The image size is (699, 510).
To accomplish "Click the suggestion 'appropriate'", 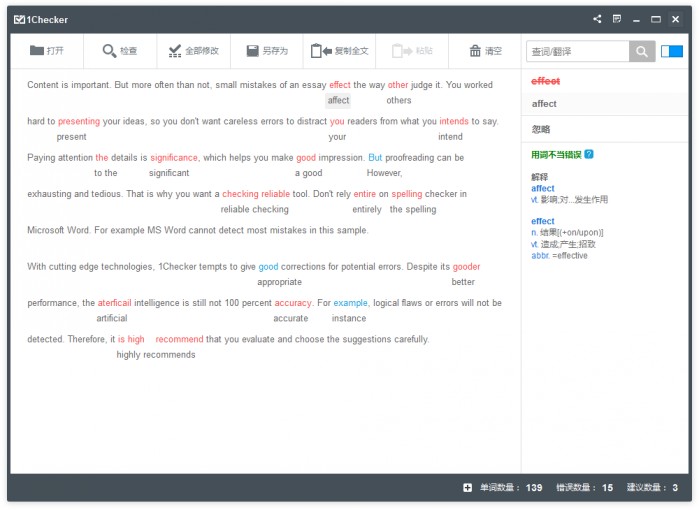I will coord(280,282).
